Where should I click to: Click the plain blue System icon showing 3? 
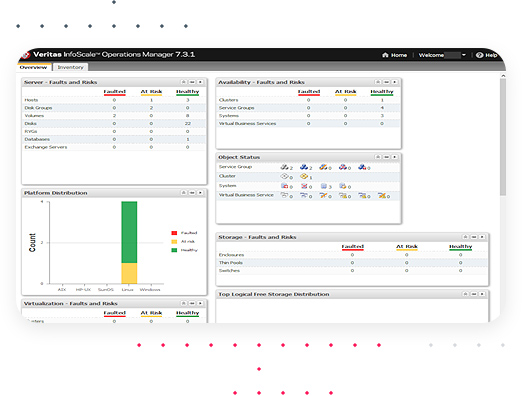(323, 186)
